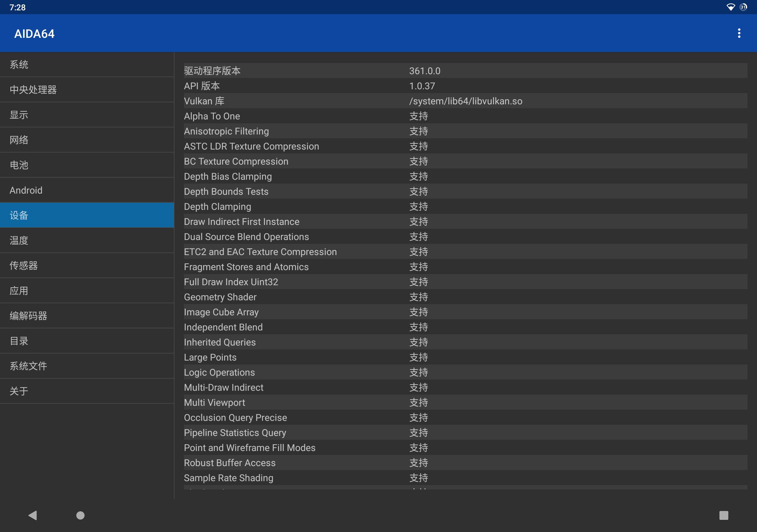Open the 温度 section
This screenshot has height=532, width=757.
pos(87,240)
